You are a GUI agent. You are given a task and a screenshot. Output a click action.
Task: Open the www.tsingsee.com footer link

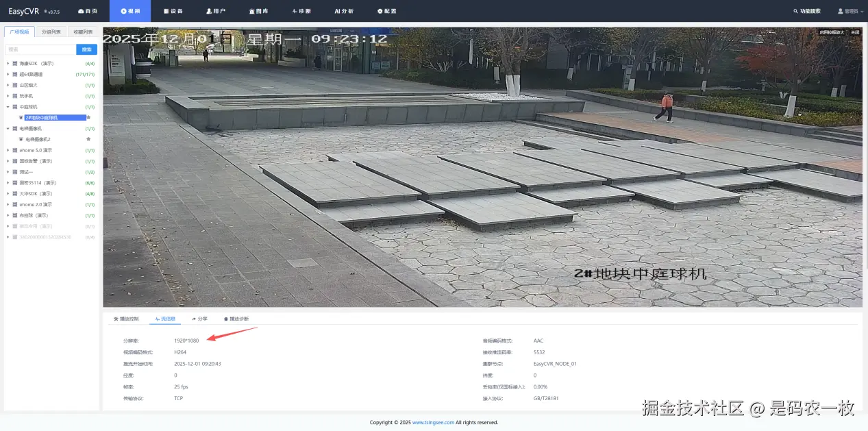pos(433,422)
